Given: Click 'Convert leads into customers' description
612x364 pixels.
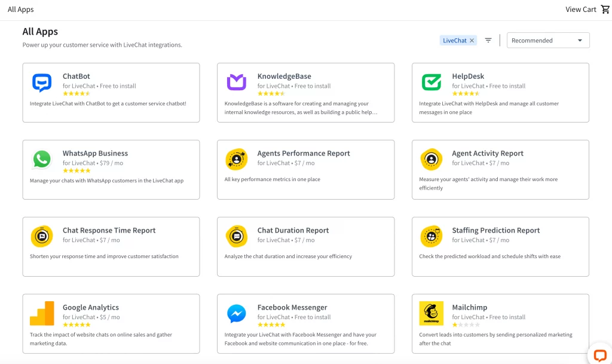Looking at the screenshot, I should click(x=495, y=339).
